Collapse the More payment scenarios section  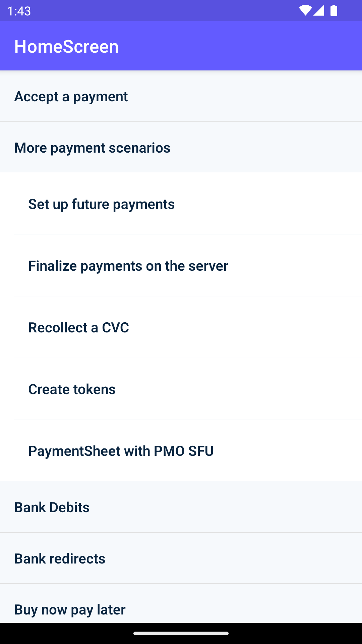[x=92, y=148]
